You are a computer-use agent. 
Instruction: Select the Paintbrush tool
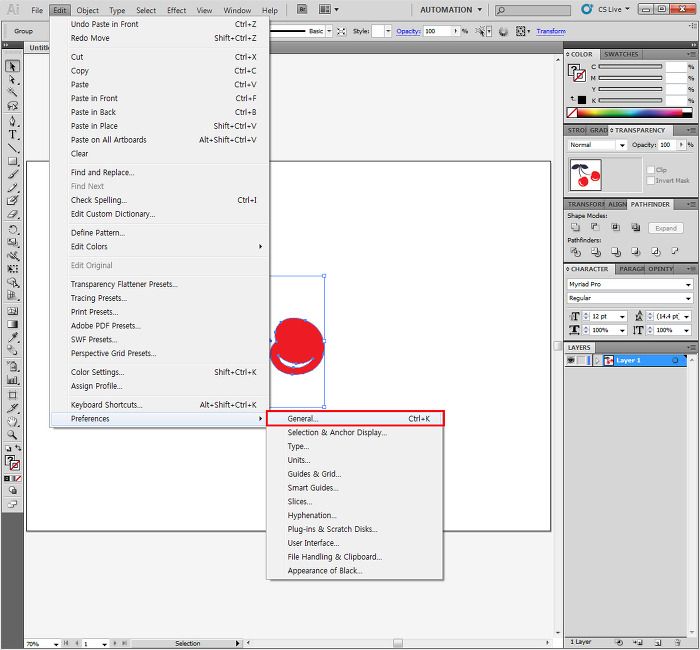12,174
